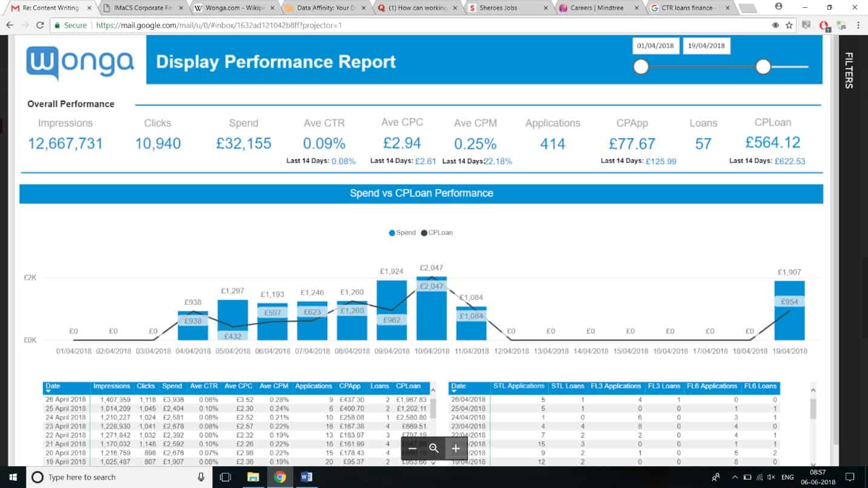The height and width of the screenshot is (488, 868).
Task: Click the right date range slider handle
Action: (763, 67)
